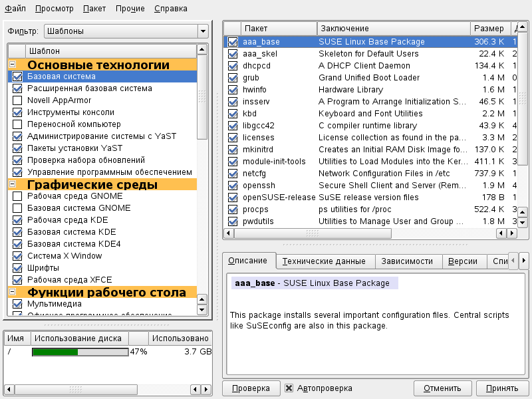
Task: Click the status icon of the grub package
Action: point(232,78)
